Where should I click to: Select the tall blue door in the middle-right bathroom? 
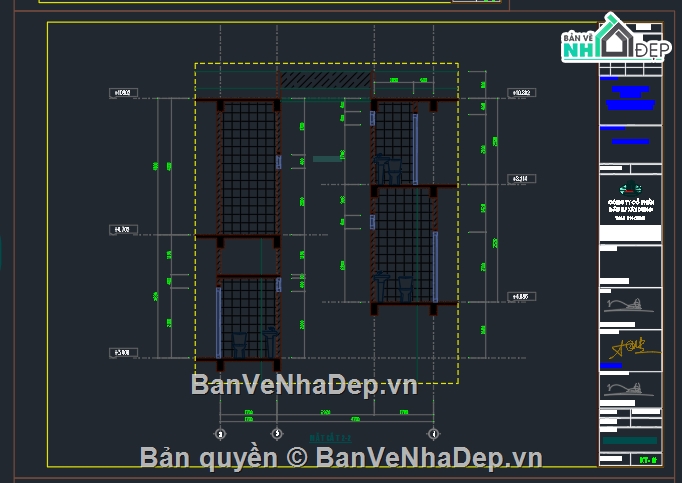click(435, 267)
